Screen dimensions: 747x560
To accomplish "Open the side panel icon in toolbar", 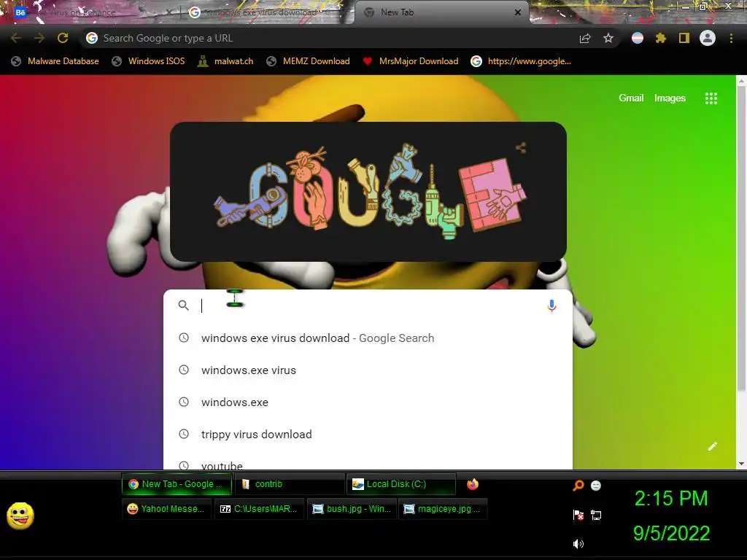I will pos(684,38).
